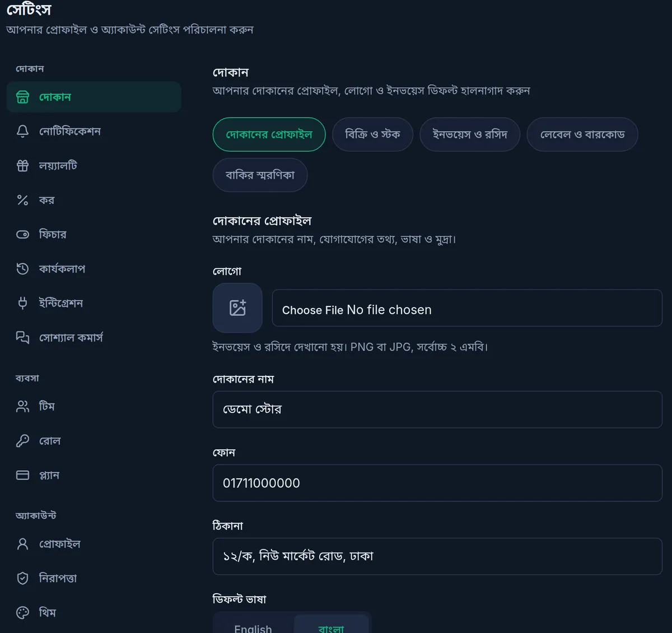Click the ফোন number input field
Viewport: 672px width, 633px height.
(x=437, y=483)
